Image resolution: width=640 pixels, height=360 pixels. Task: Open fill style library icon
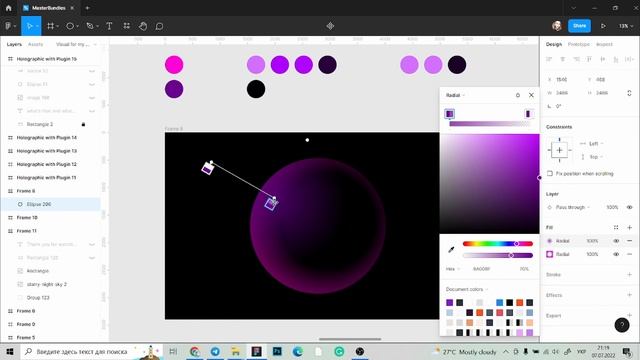pos(616,227)
